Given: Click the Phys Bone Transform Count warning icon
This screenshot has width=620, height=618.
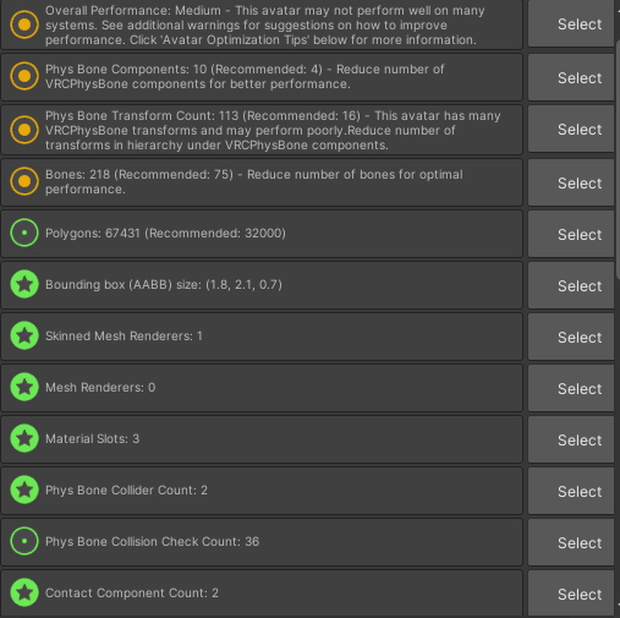Looking at the screenshot, I should pyautogui.click(x=25, y=130).
